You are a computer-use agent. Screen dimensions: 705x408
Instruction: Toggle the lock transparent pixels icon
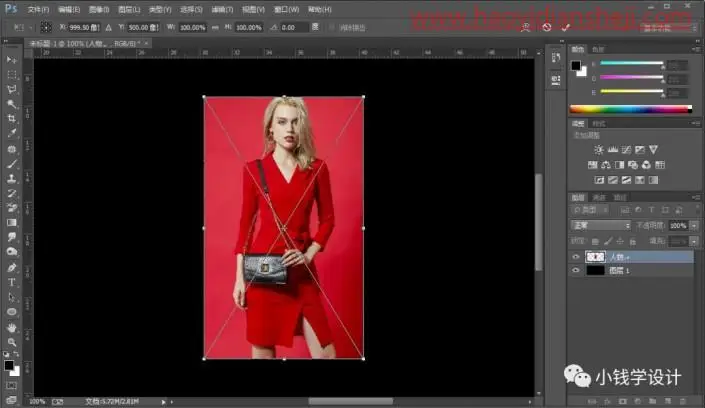[x=595, y=242]
